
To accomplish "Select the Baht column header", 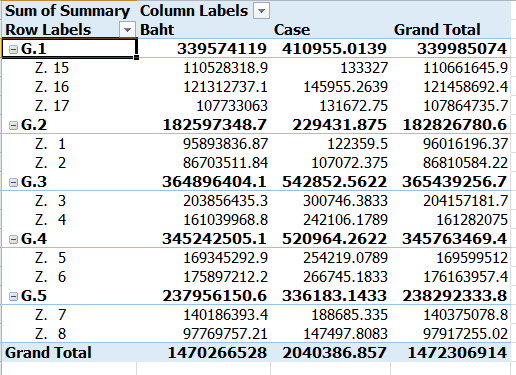I will pos(157,30).
